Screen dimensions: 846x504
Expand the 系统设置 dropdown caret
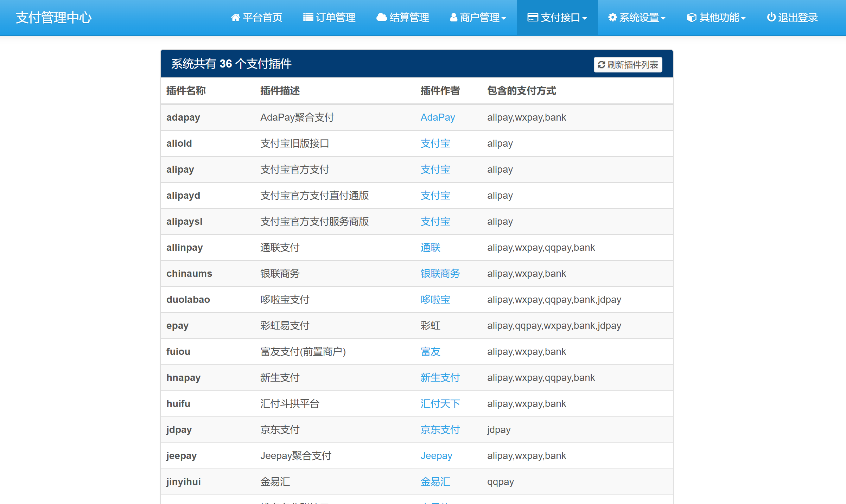tap(663, 18)
